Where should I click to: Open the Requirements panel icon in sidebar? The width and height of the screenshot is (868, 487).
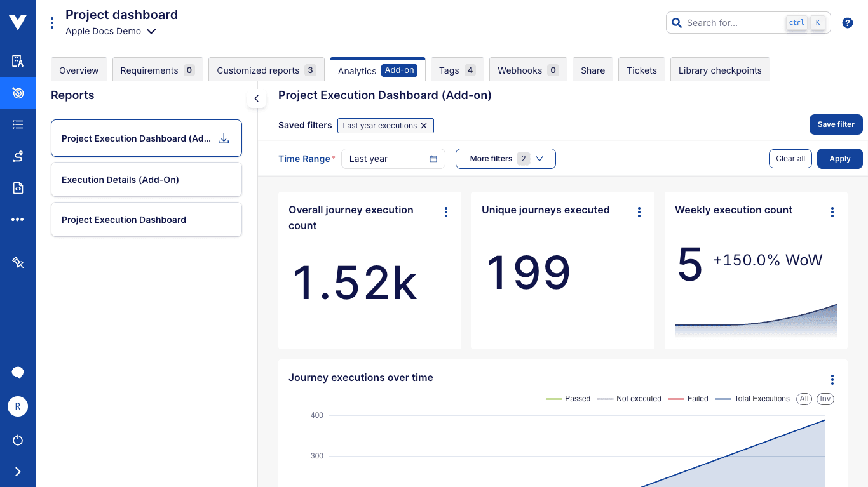pos(17,61)
